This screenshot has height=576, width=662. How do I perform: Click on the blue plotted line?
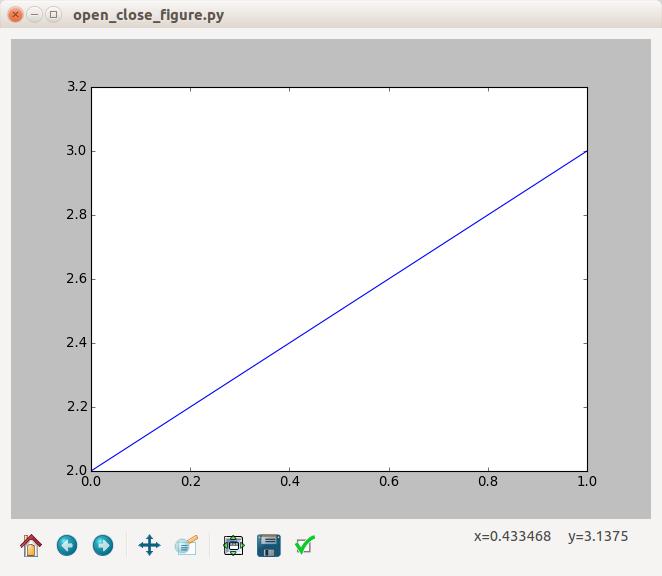click(339, 310)
